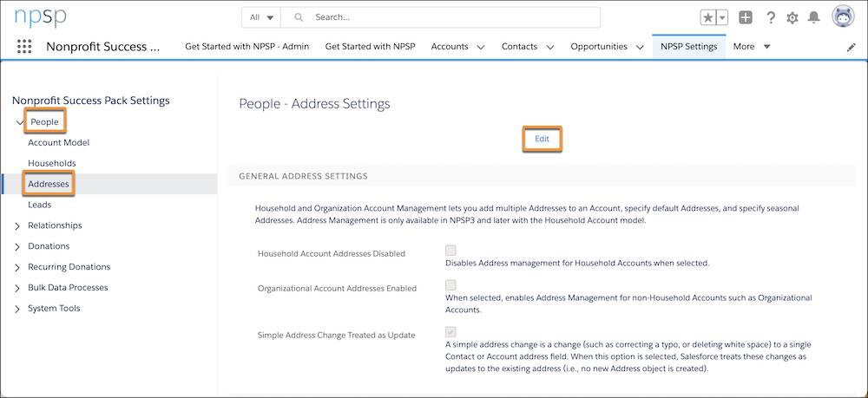Open the Help question mark icon
The height and width of the screenshot is (398, 868).
click(771, 17)
